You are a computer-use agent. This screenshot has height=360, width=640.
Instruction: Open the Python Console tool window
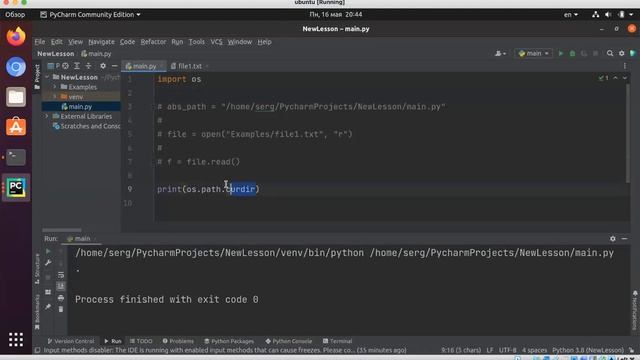point(289,341)
